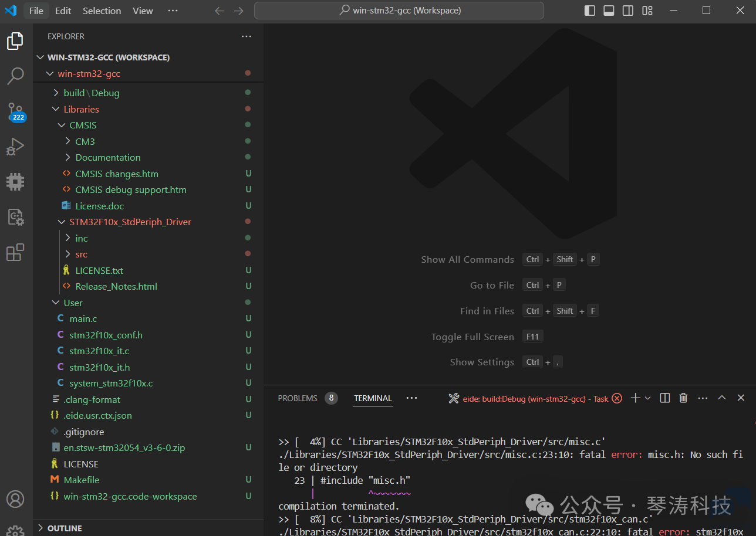Click the command center search box

click(x=399, y=11)
